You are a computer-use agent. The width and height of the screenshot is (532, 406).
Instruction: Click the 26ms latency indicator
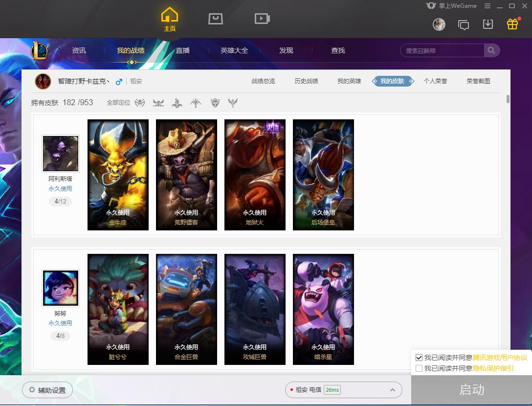click(x=332, y=390)
